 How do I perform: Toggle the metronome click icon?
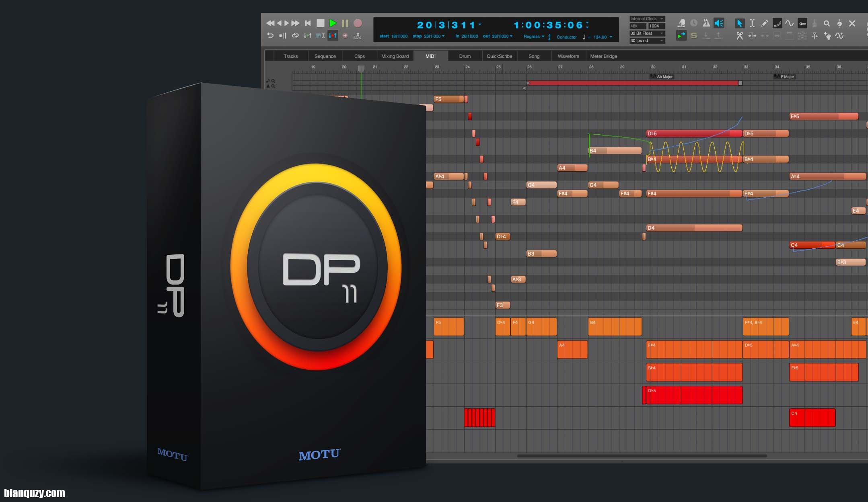(706, 23)
